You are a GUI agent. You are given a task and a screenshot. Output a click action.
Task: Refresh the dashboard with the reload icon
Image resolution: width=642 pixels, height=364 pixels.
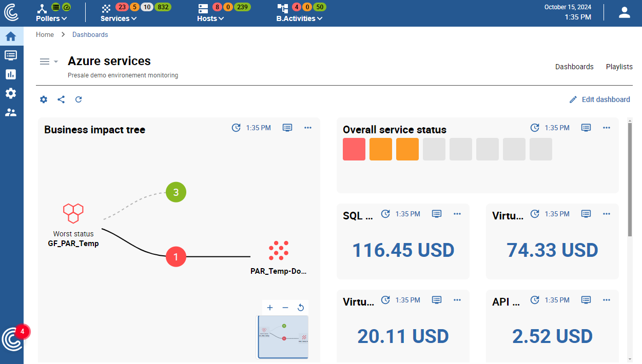click(79, 99)
